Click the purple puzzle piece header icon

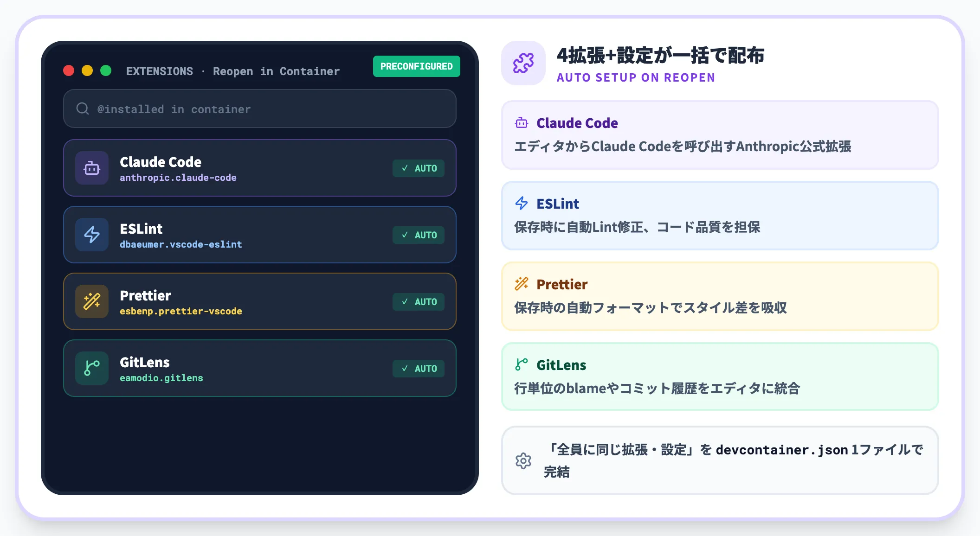coord(523,63)
